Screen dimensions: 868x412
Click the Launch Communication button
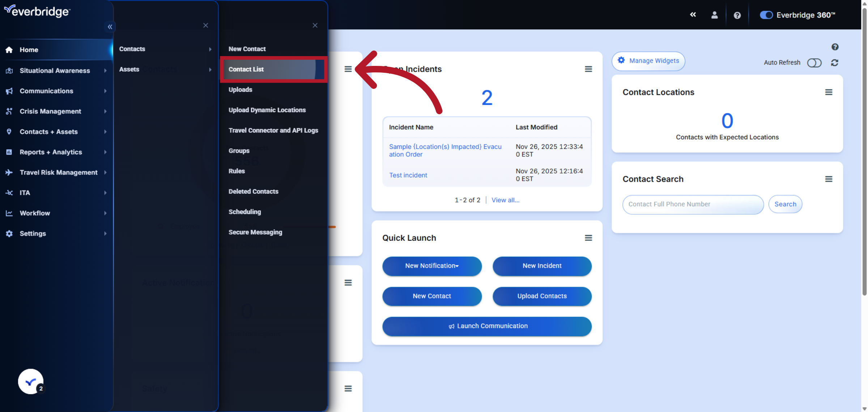(x=487, y=326)
